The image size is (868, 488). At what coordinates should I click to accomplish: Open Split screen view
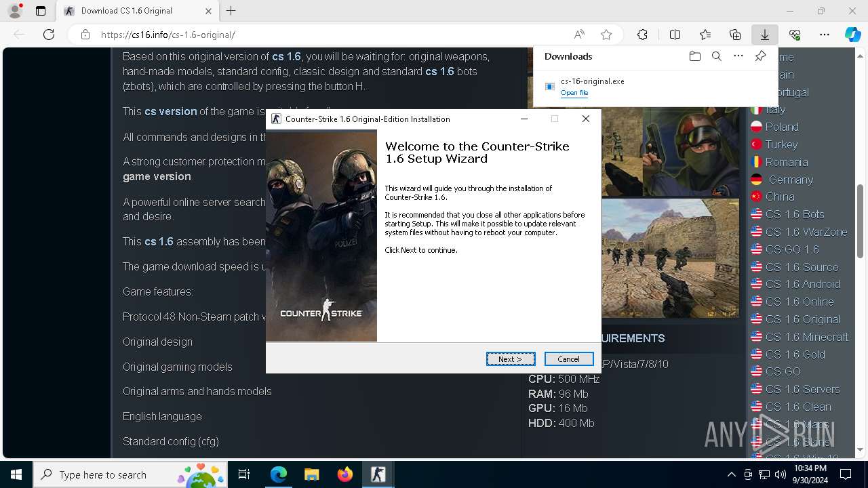pyautogui.click(x=675, y=35)
